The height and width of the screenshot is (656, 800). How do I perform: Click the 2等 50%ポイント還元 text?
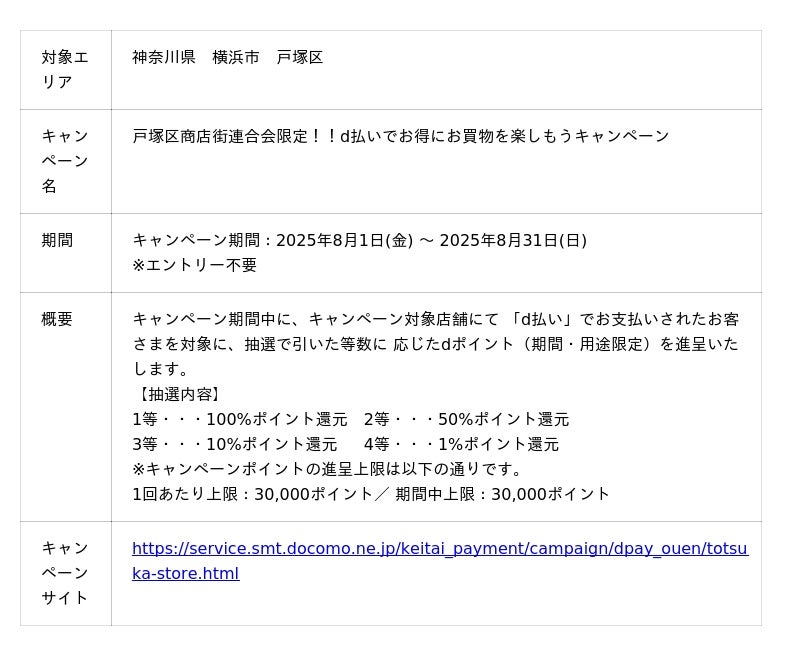pyautogui.click(x=466, y=420)
